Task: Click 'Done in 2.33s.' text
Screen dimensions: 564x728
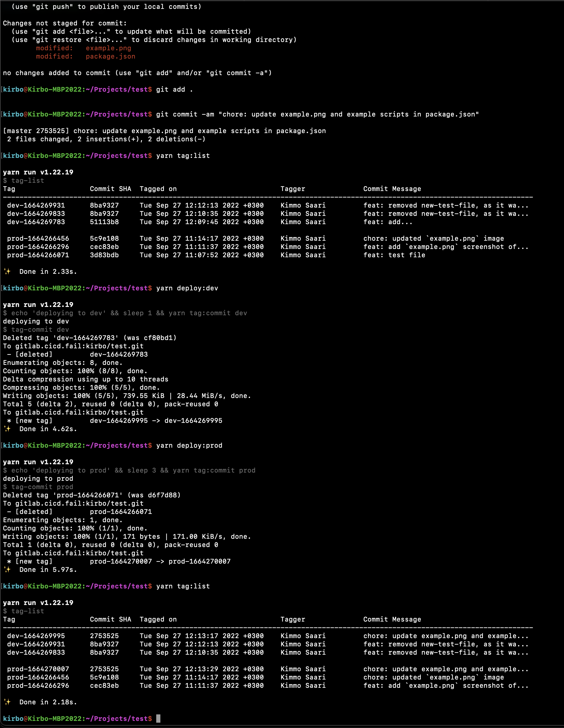Action: [48, 272]
